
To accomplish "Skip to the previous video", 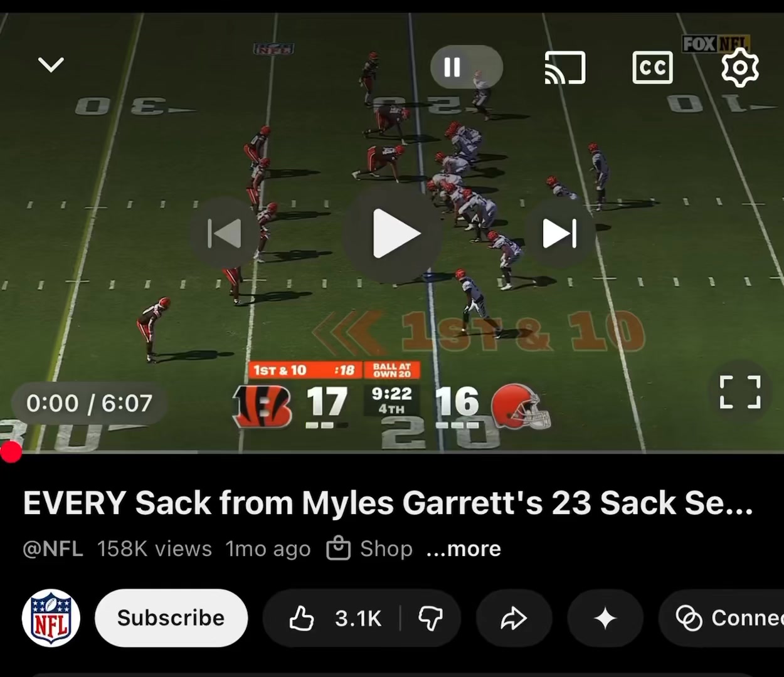I will pos(224,234).
